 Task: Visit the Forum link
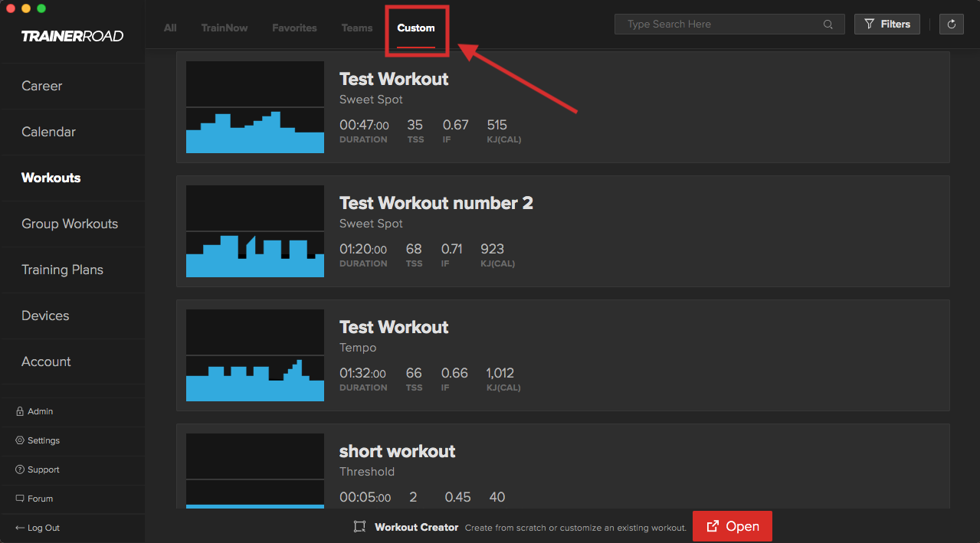pyautogui.click(x=41, y=499)
